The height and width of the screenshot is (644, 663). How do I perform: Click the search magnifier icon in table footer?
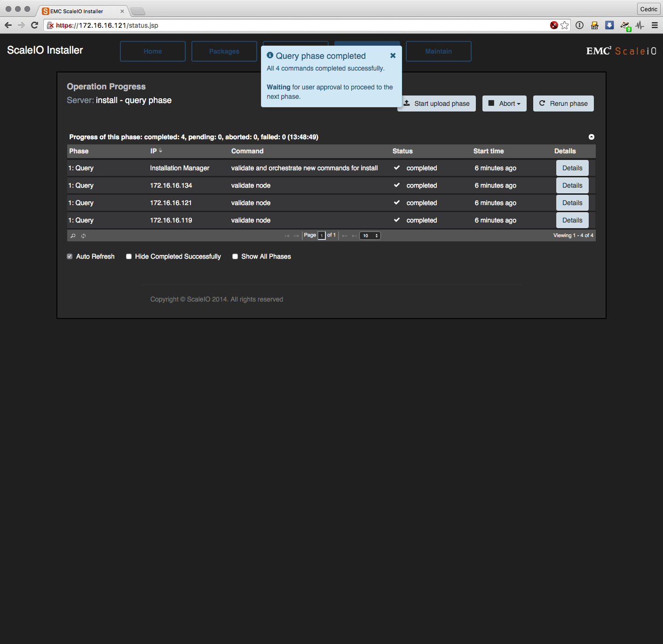(73, 236)
